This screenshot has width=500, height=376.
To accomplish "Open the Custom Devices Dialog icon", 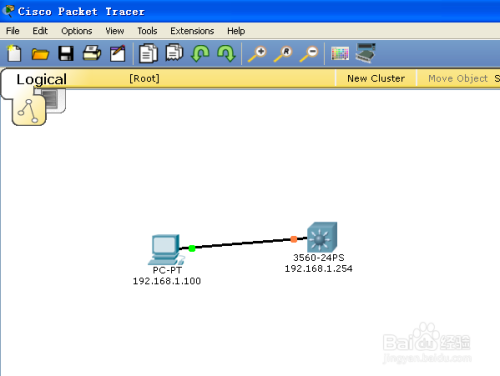I will 365,53.
